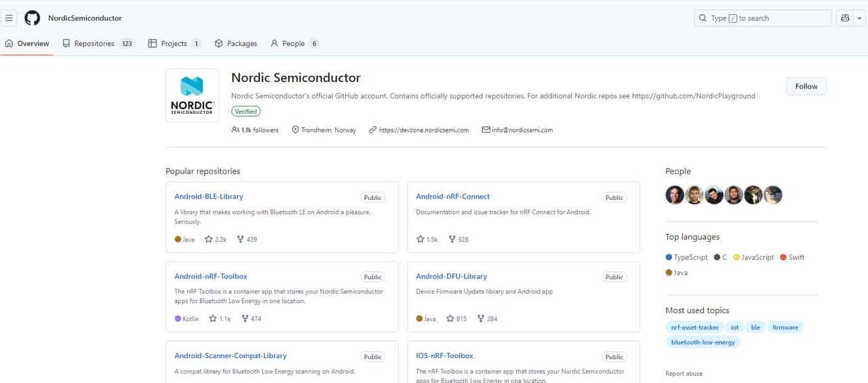This screenshot has width=868, height=383.
Task: Open the Copilot icon button
Action: (845, 18)
